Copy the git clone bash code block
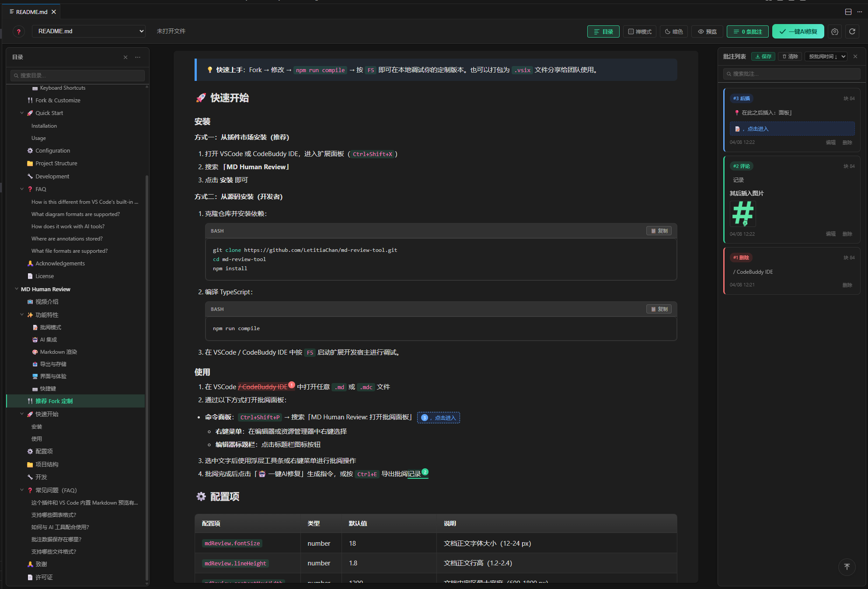Viewport: 868px width, 589px height. (659, 231)
